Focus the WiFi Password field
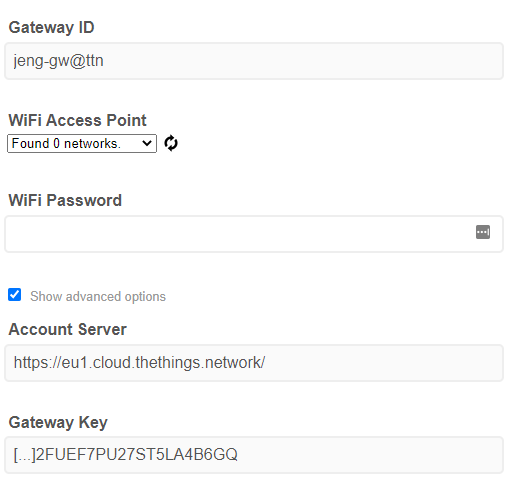Viewport: 525px width, 479px height. pos(254,234)
